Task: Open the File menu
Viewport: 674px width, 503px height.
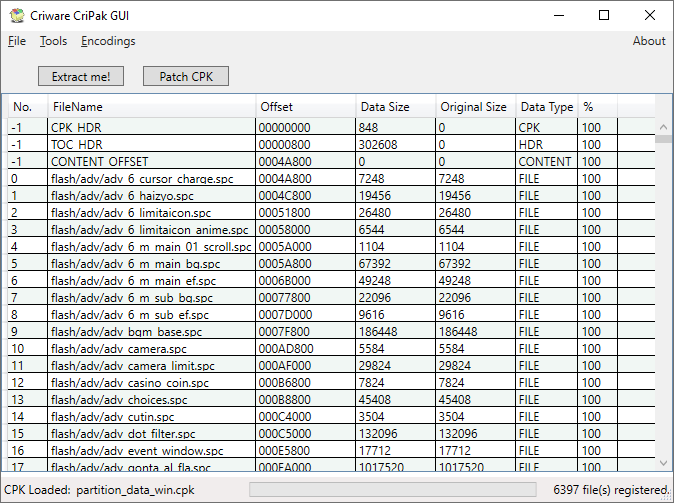Action: click(17, 41)
